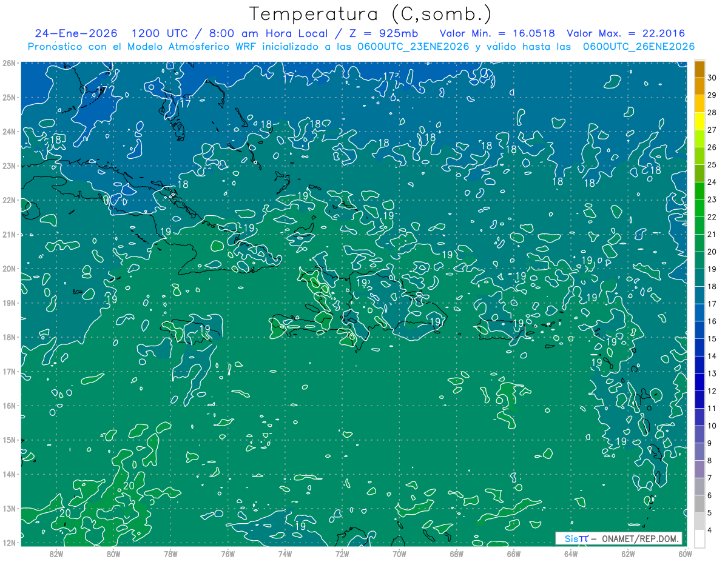Screen dimensions: 728x562
Task: Click the '74W' longitude axis label
Action: (285, 554)
